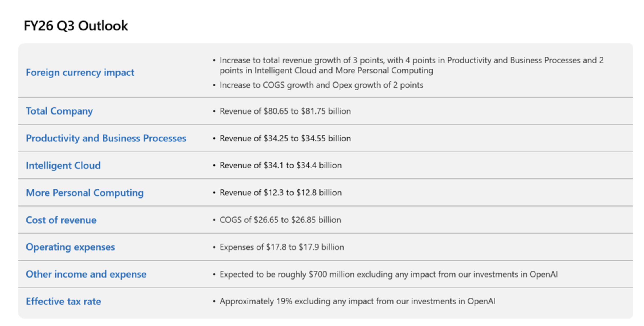Select the More Personal Computing label
Viewport: 644px width, 326px height.
click(x=85, y=193)
